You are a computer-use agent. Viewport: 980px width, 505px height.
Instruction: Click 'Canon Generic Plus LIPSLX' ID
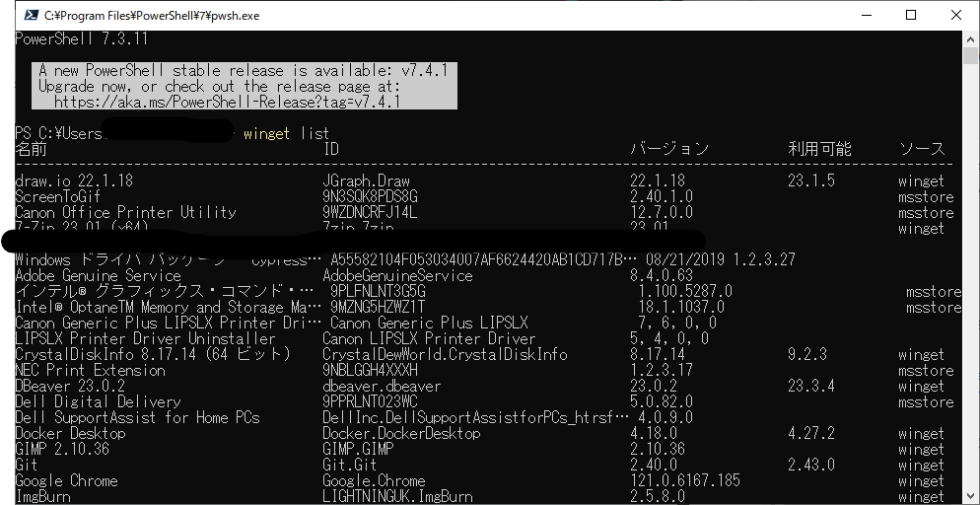click(x=429, y=323)
